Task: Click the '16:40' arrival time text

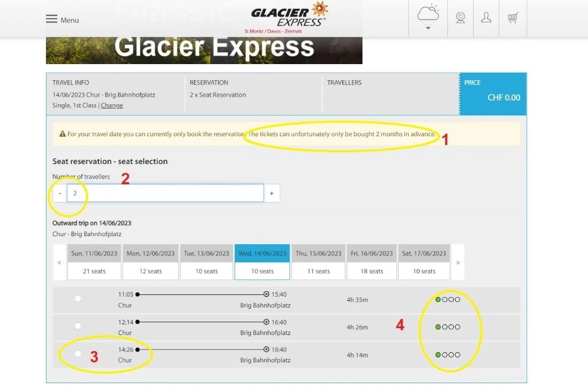Action: click(x=279, y=322)
